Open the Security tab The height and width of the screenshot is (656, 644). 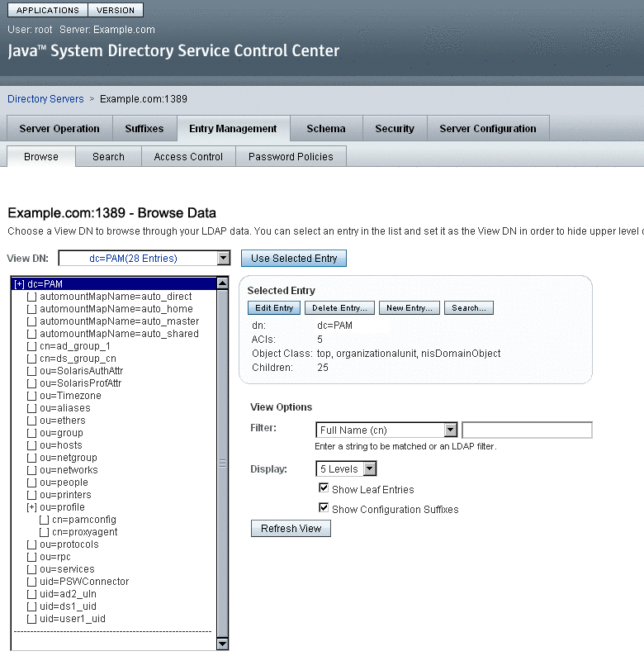[395, 128]
